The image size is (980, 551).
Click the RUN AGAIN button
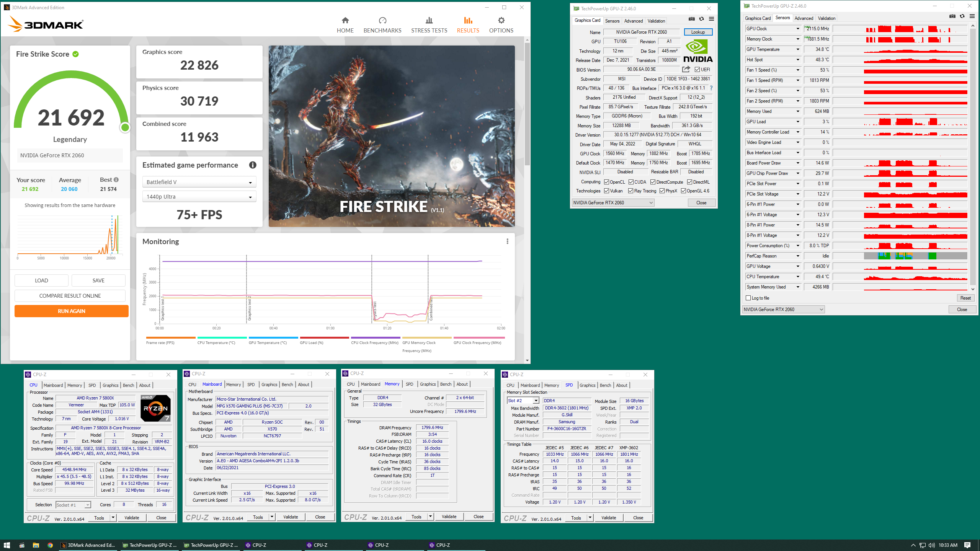(72, 311)
